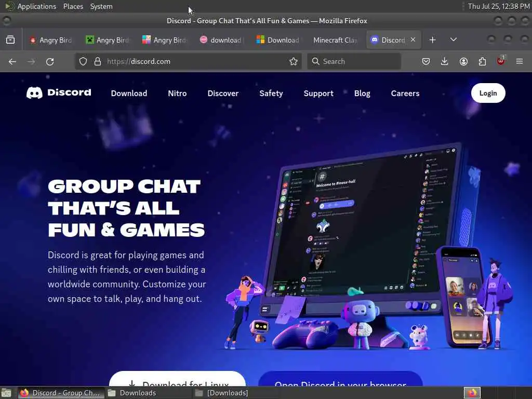The width and height of the screenshot is (532, 399).
Task: Show site security info via padlock icon
Action: tap(98, 61)
